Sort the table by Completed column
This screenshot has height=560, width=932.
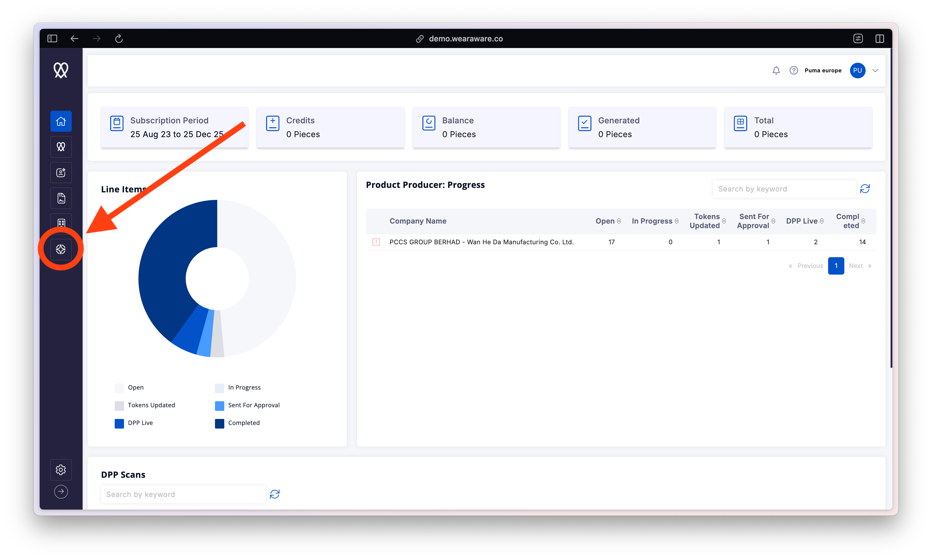coord(863,221)
